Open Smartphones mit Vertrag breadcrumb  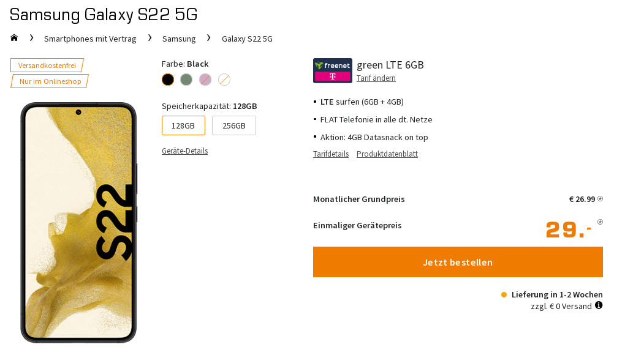[x=90, y=39]
